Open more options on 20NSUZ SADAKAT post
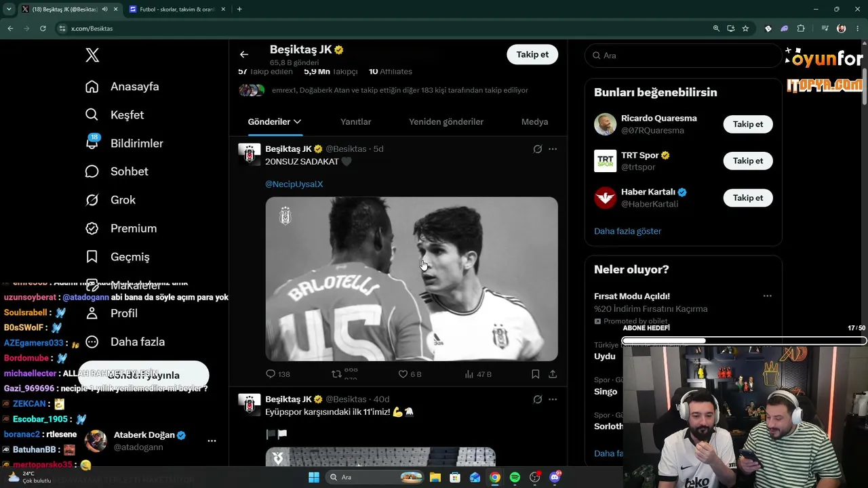The image size is (868, 488). (553, 149)
